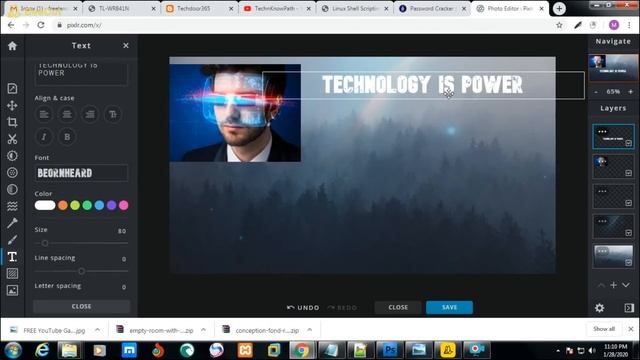Open the Add image tool
The height and width of the screenshot is (360, 640).
pyautogui.click(x=12, y=290)
